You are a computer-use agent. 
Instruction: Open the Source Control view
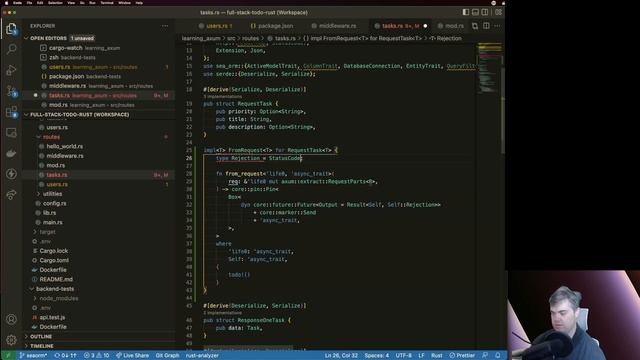click(x=11, y=91)
